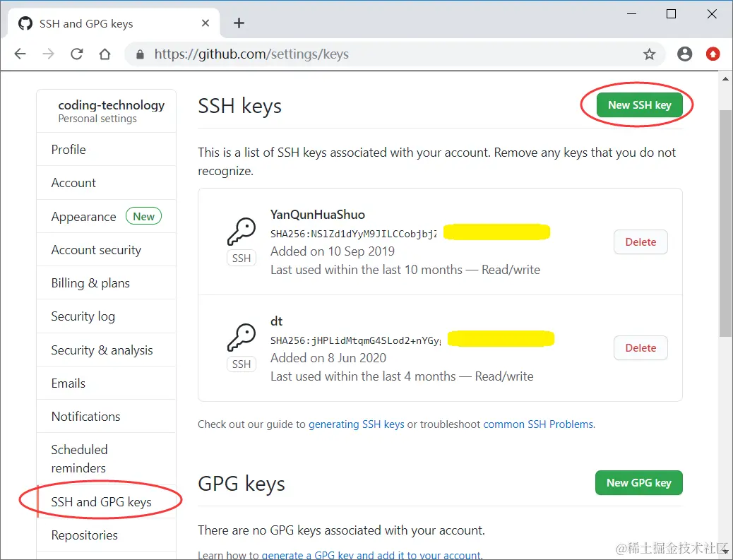The width and height of the screenshot is (733, 560).
Task: Click the key icon for YanQunHuaShuo
Action: click(242, 232)
